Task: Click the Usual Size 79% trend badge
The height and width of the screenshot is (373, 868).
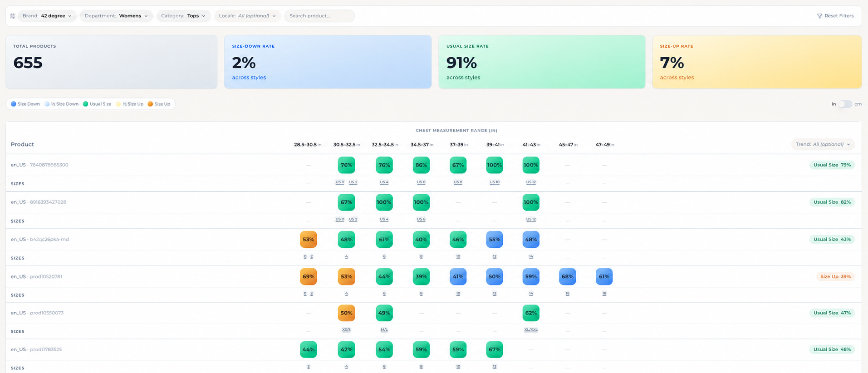Action: pyautogui.click(x=832, y=165)
